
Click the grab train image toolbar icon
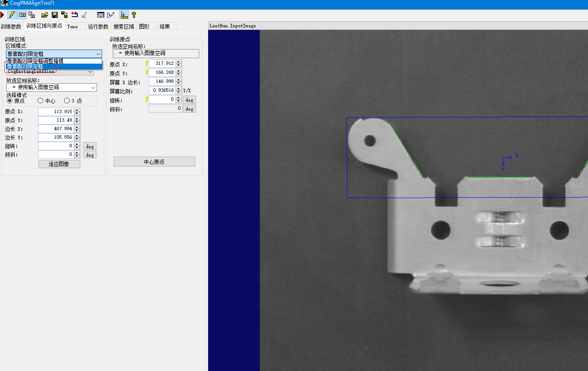[22, 15]
